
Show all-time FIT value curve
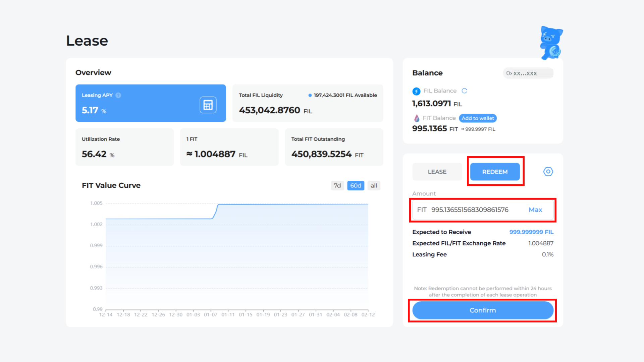[x=374, y=186]
